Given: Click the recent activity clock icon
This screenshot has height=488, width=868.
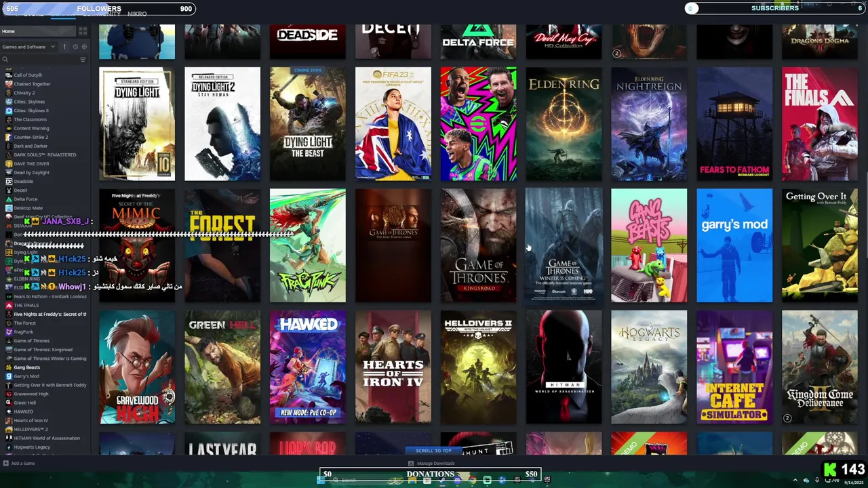Looking at the screenshot, I should pyautogui.click(x=75, y=47).
